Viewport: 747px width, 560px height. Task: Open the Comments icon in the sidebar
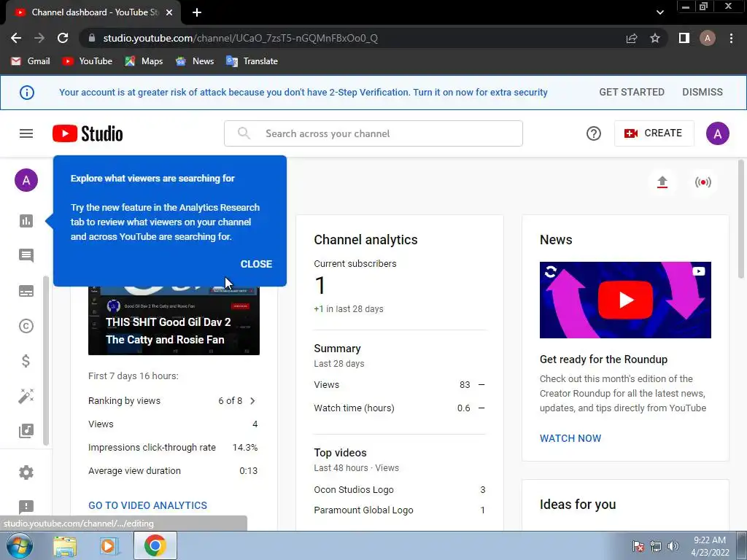click(26, 256)
